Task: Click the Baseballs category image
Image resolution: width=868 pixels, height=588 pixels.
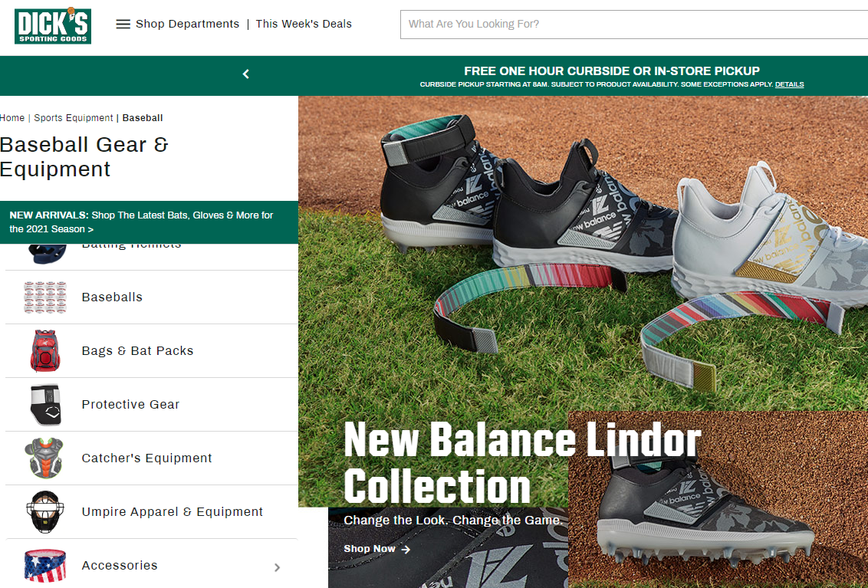Action: coord(44,297)
